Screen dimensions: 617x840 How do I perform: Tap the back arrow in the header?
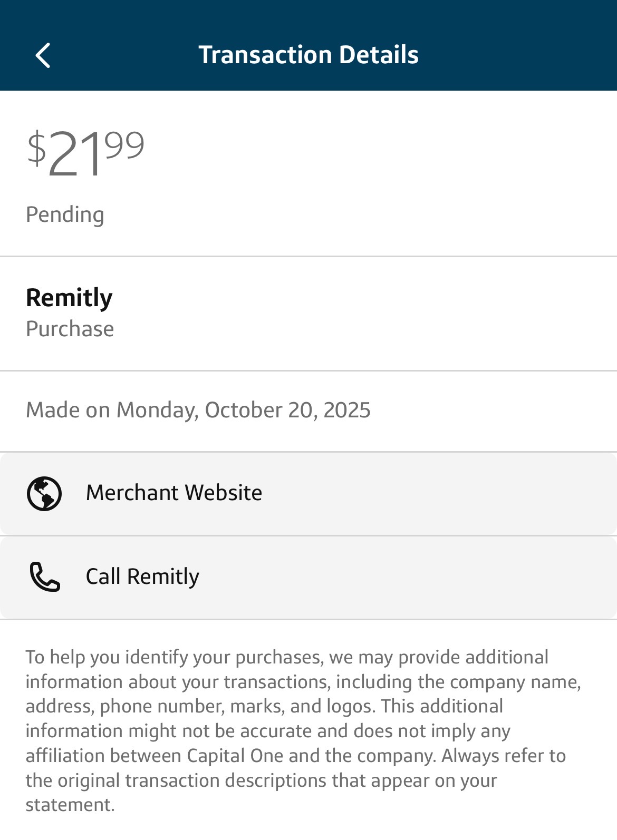[43, 55]
